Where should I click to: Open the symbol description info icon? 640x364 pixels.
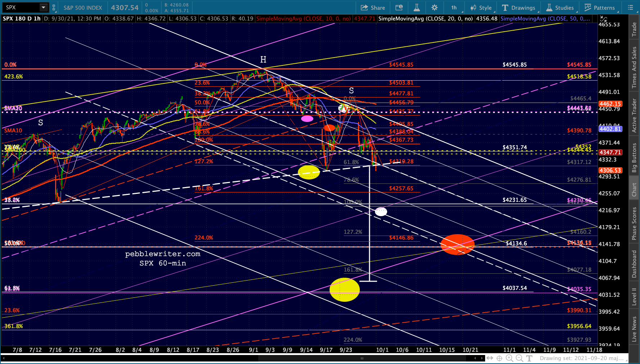[x=399, y=8]
